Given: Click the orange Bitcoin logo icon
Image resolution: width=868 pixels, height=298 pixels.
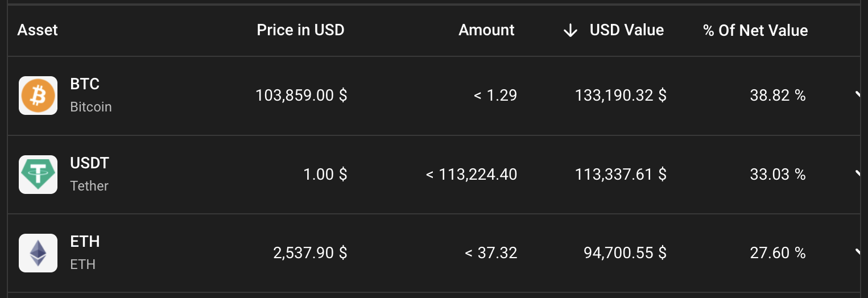Looking at the screenshot, I should click(38, 96).
